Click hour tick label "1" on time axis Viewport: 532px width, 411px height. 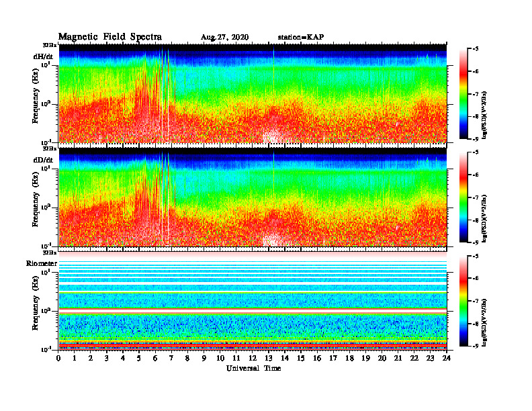click(75, 358)
